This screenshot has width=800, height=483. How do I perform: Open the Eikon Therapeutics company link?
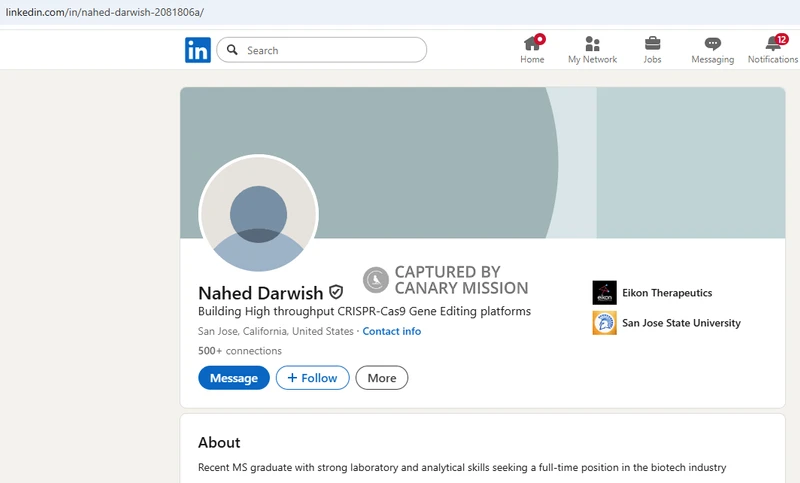tap(667, 293)
